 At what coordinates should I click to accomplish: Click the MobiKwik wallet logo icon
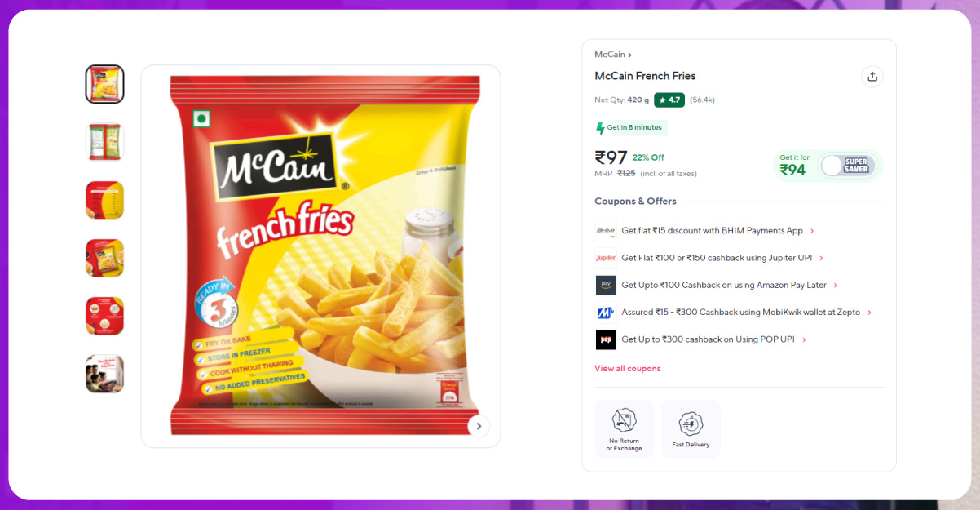pyautogui.click(x=606, y=313)
